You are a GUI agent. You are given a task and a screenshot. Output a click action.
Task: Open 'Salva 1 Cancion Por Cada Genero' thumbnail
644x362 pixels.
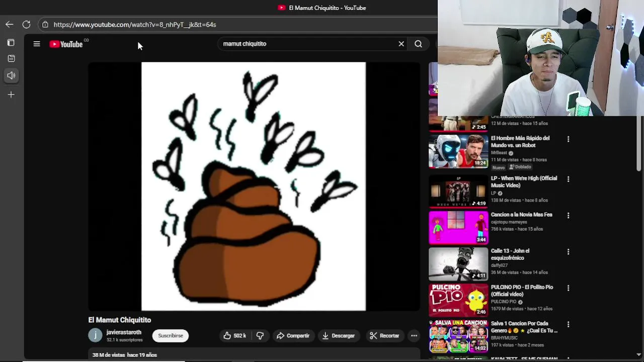[x=458, y=336]
